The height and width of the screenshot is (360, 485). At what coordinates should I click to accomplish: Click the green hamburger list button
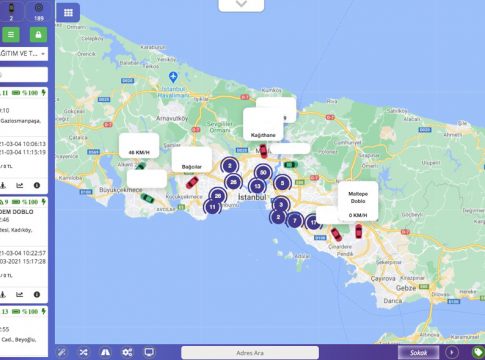pos(11,35)
